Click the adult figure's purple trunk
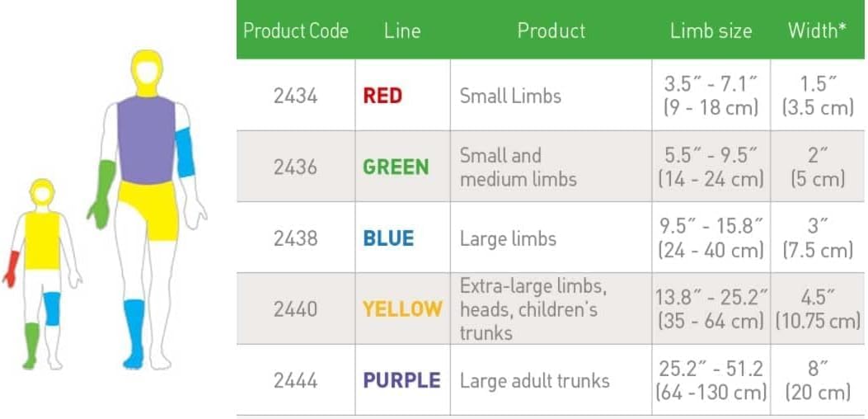 146,138
